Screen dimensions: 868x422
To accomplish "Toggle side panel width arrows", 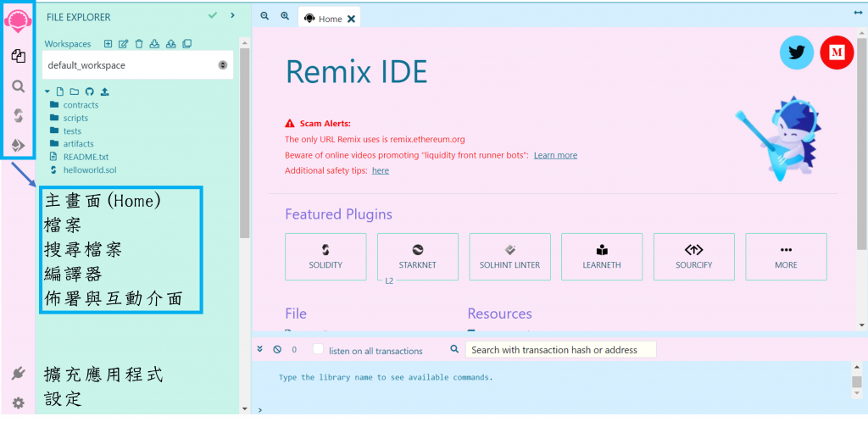I will (x=858, y=13).
